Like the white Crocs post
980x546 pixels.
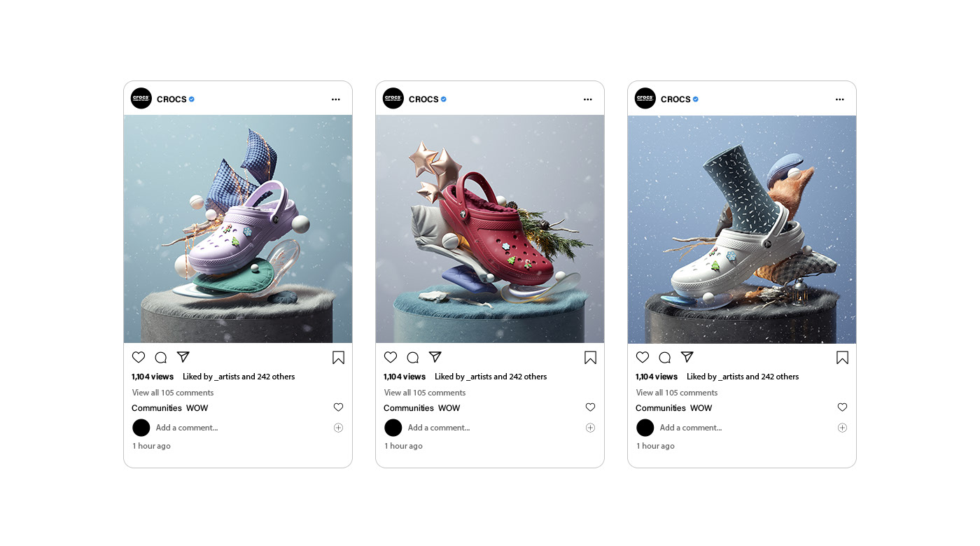coord(643,357)
